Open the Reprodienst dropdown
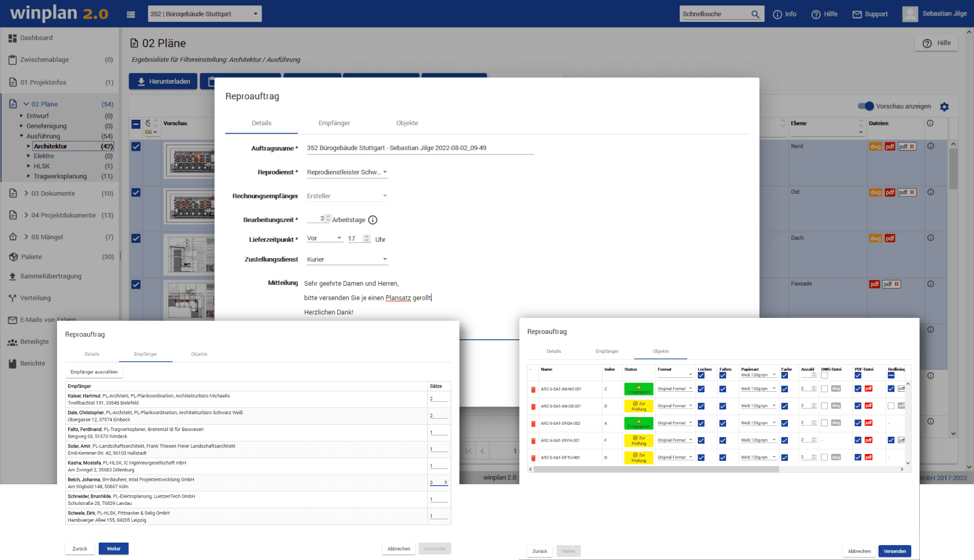This screenshot has height=560, width=974. [347, 172]
